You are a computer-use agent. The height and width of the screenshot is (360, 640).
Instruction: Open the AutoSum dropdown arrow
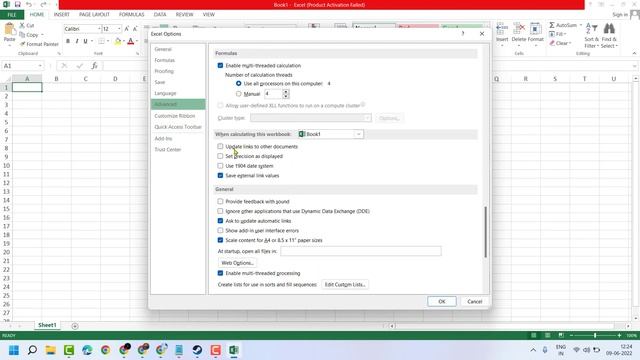pos(581,25)
